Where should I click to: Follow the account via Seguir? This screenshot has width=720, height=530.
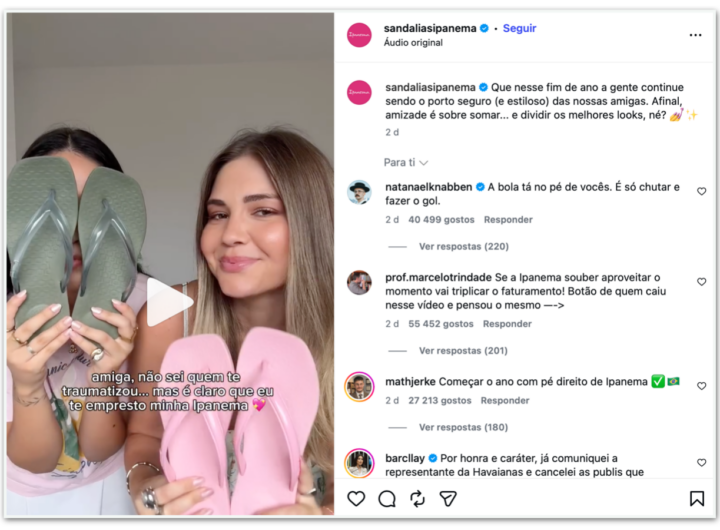point(519,28)
